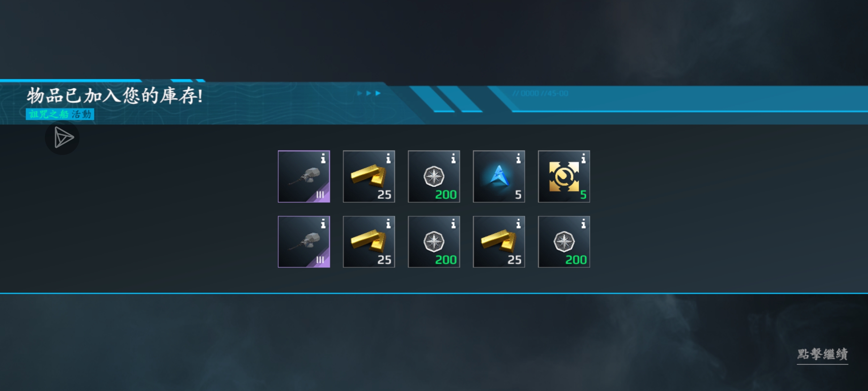Select compass tile between two gold bars tiles
The image size is (868, 391).
[x=434, y=242]
